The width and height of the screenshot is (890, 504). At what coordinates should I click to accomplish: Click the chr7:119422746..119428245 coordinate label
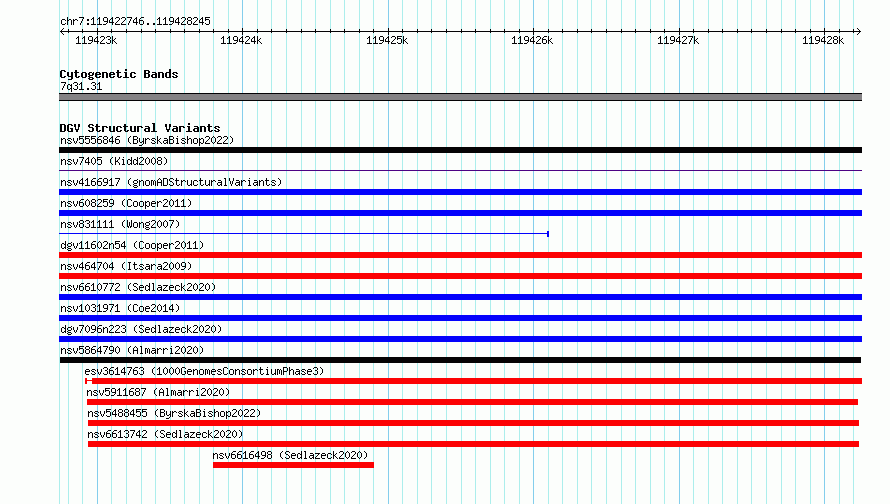pos(135,21)
